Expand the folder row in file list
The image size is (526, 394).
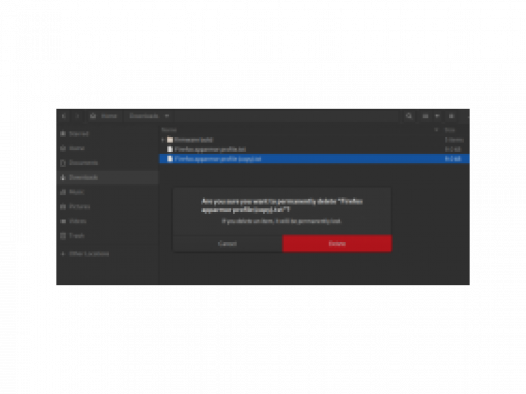pos(163,140)
